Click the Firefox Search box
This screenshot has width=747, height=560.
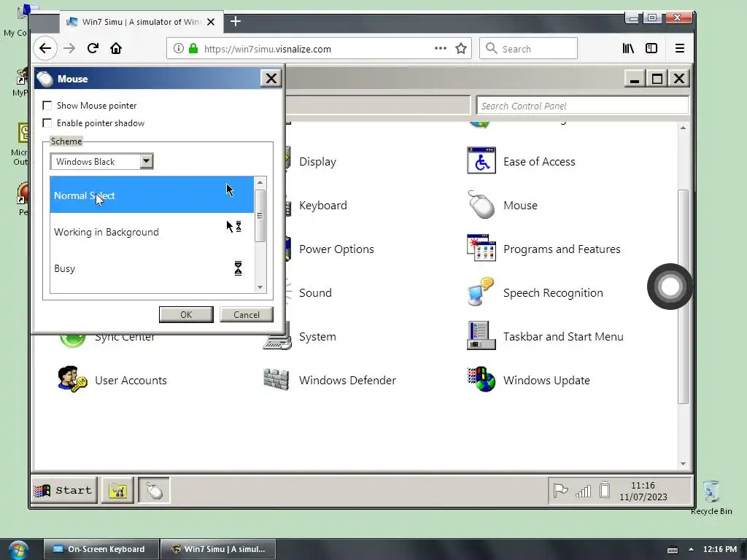(x=528, y=49)
